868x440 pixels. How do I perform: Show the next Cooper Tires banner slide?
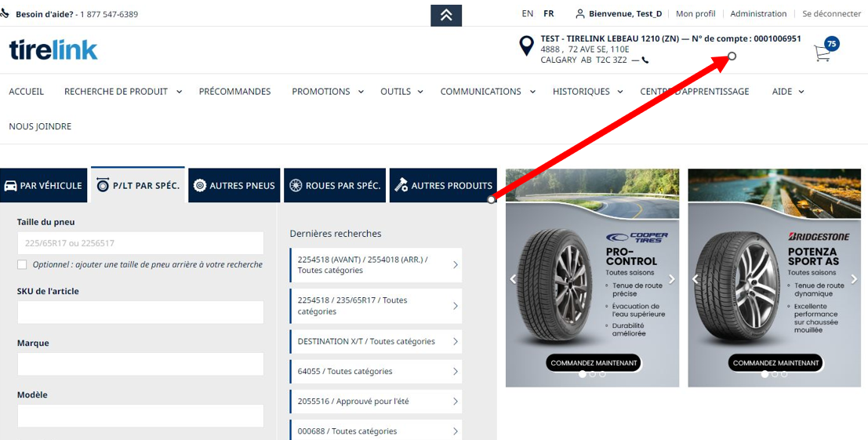(671, 279)
